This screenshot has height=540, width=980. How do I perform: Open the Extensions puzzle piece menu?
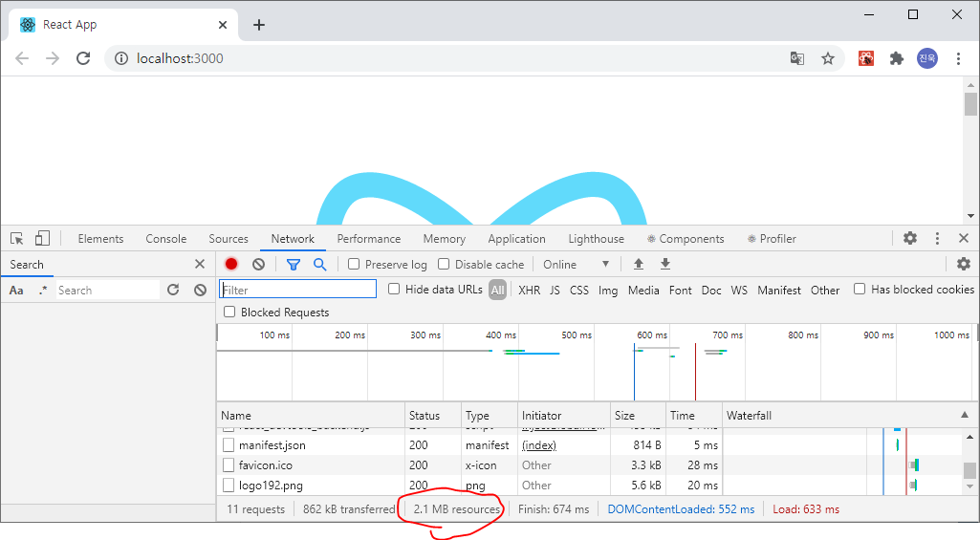tap(897, 58)
